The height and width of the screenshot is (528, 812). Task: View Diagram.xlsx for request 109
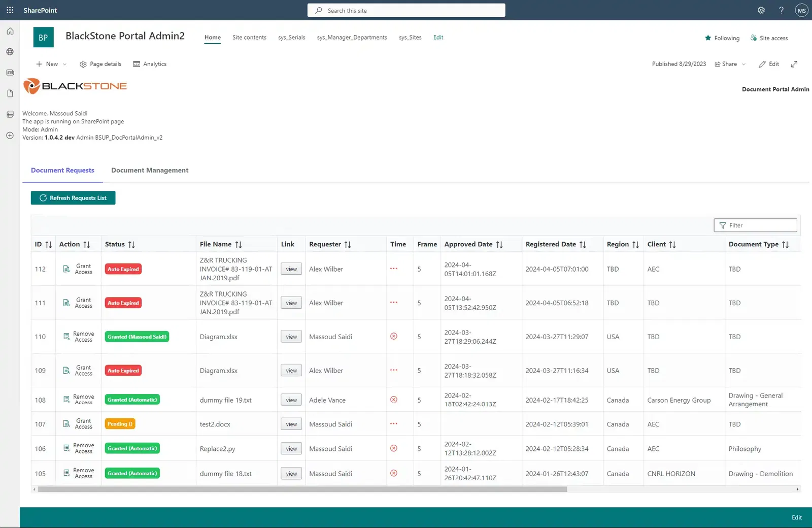click(291, 371)
